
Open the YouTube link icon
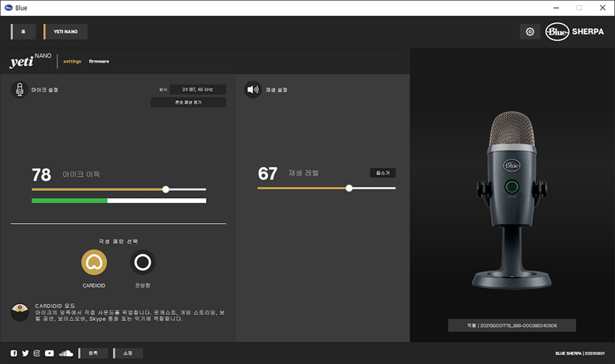tap(49, 353)
